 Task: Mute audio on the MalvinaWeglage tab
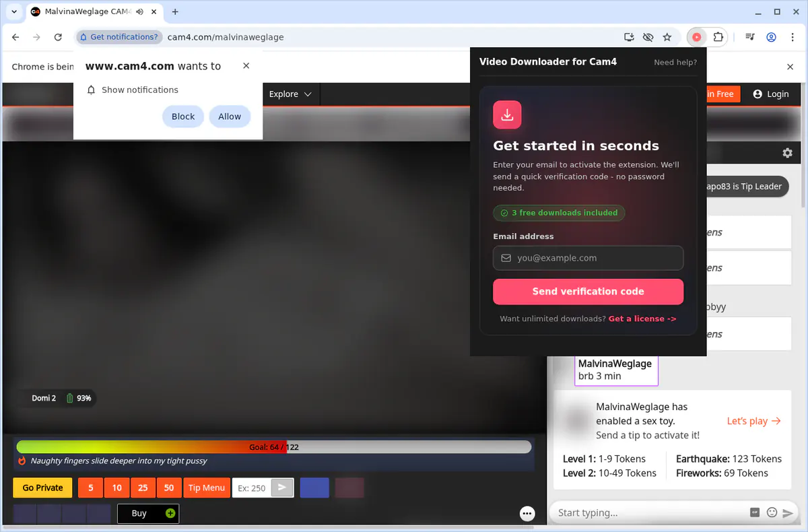point(139,11)
